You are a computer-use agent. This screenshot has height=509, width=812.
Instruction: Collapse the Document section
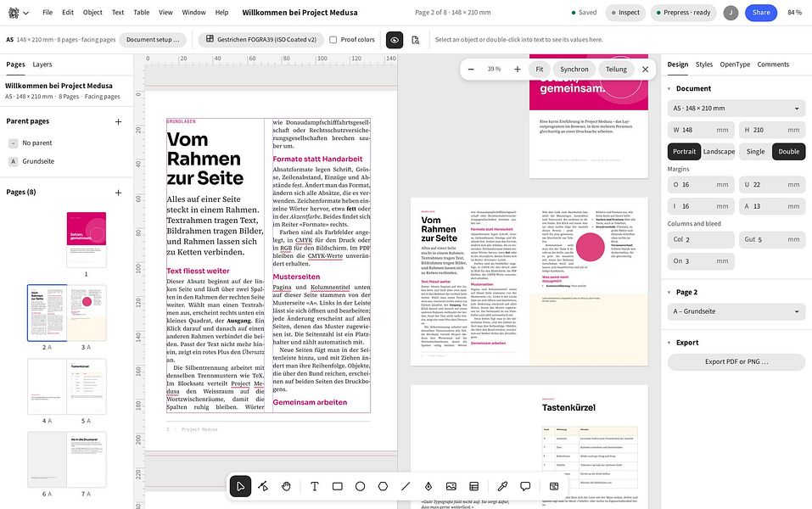[x=669, y=88]
